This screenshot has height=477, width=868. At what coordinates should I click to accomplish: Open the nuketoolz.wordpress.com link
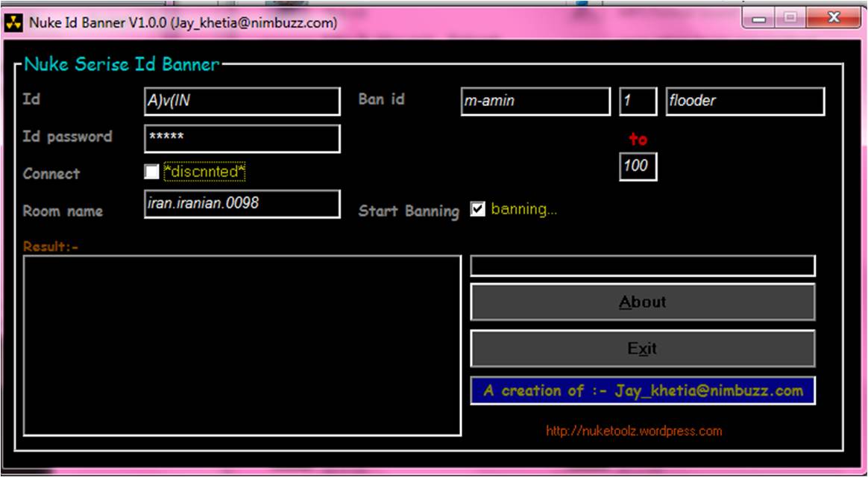634,431
